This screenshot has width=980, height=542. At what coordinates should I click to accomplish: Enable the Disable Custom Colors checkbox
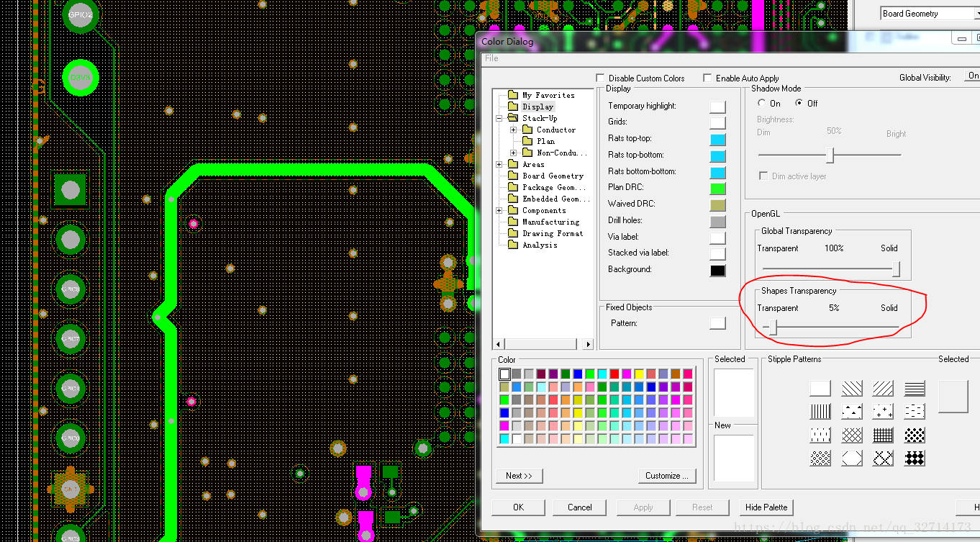(600, 78)
